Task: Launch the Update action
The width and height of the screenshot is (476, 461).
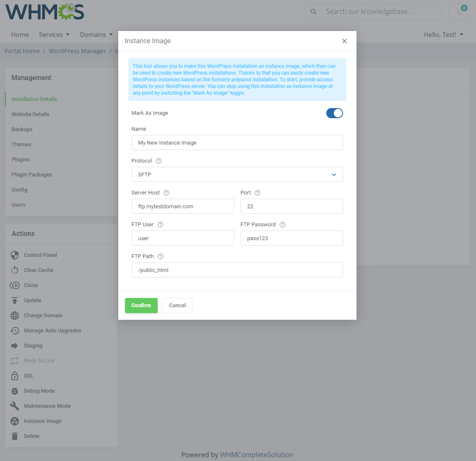Action: [x=33, y=300]
